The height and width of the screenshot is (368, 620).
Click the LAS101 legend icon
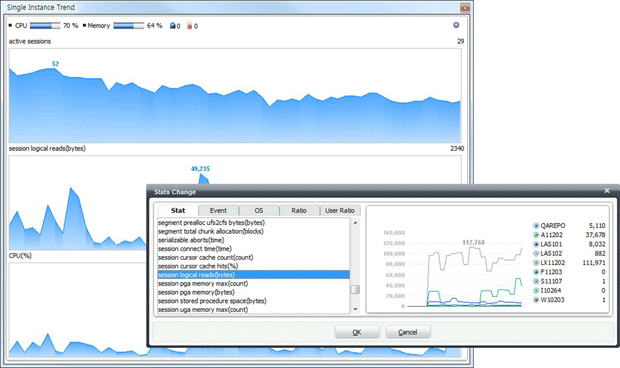pos(536,244)
